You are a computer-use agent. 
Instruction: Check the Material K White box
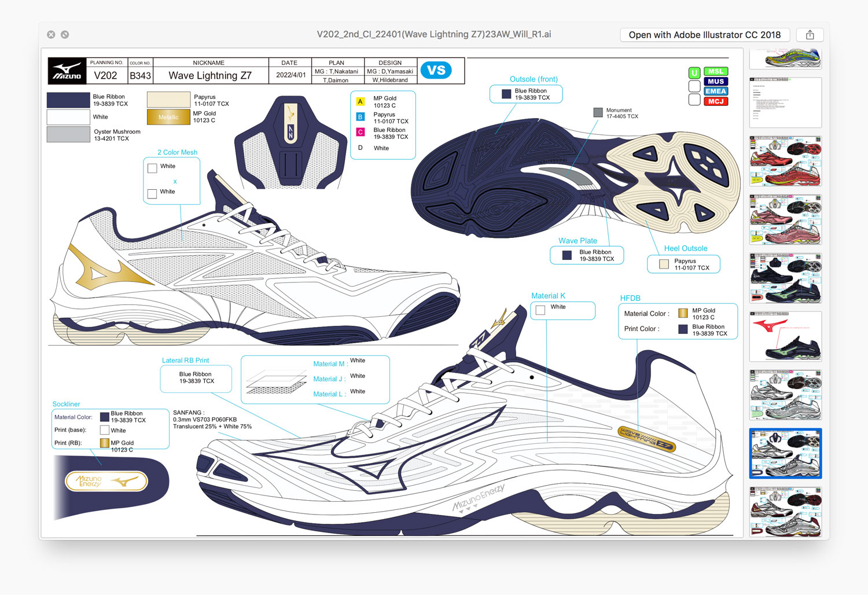click(x=540, y=310)
